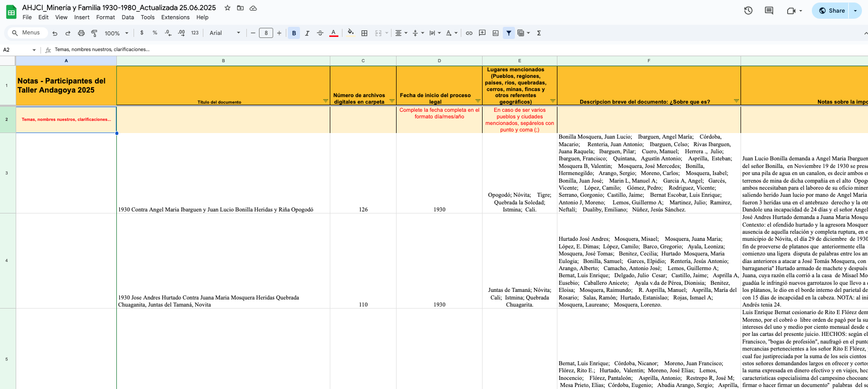868x389 pixels.
Task: Click the Share button
Action: (x=832, y=11)
